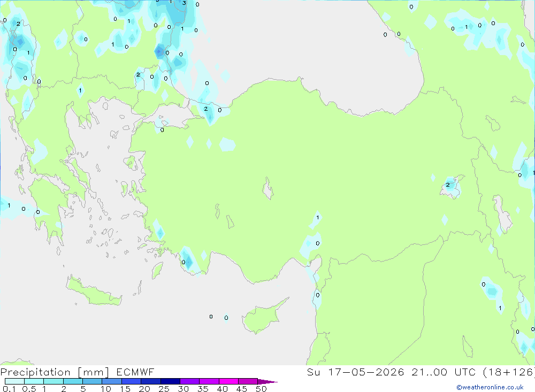Open the weatheronline.co.uk credit link
535x392 pixels.
[x=490, y=387]
